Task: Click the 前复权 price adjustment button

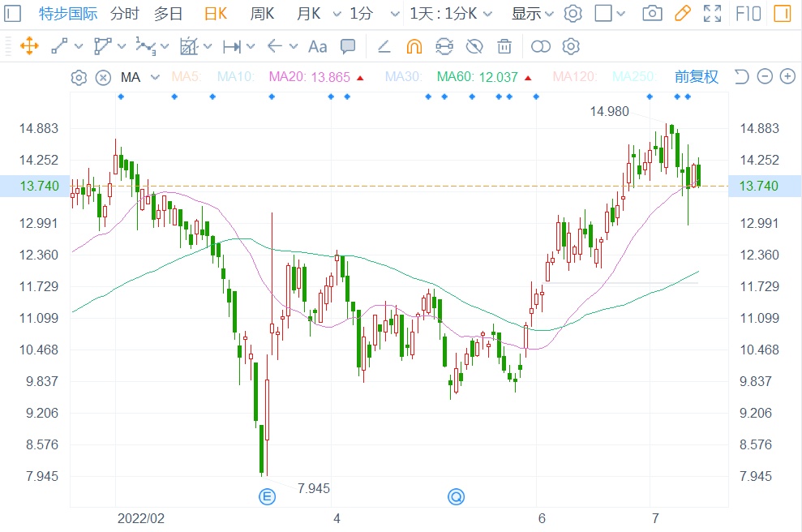Action: pyautogui.click(x=696, y=78)
